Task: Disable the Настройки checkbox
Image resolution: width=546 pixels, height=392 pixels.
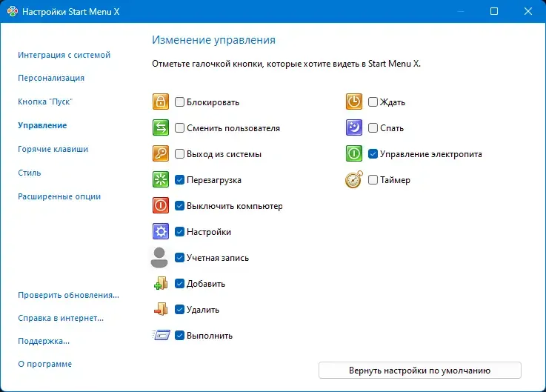Action: [x=179, y=231]
